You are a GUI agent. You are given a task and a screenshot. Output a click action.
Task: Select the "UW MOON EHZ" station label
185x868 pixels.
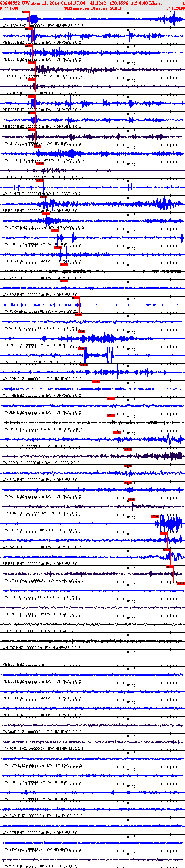(15, 160)
